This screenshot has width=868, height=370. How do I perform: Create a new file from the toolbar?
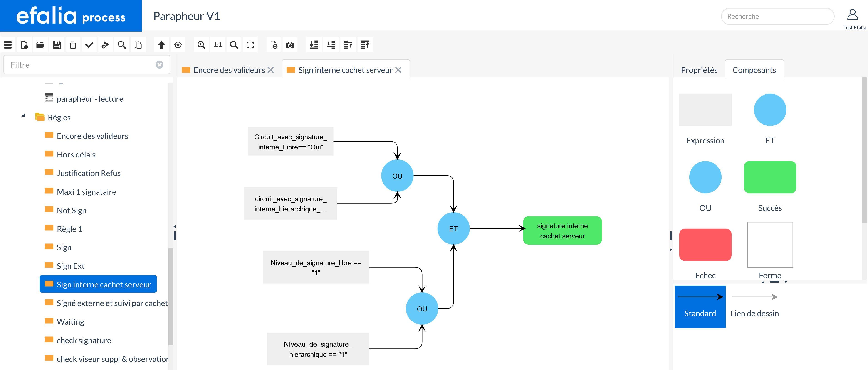[x=24, y=44]
